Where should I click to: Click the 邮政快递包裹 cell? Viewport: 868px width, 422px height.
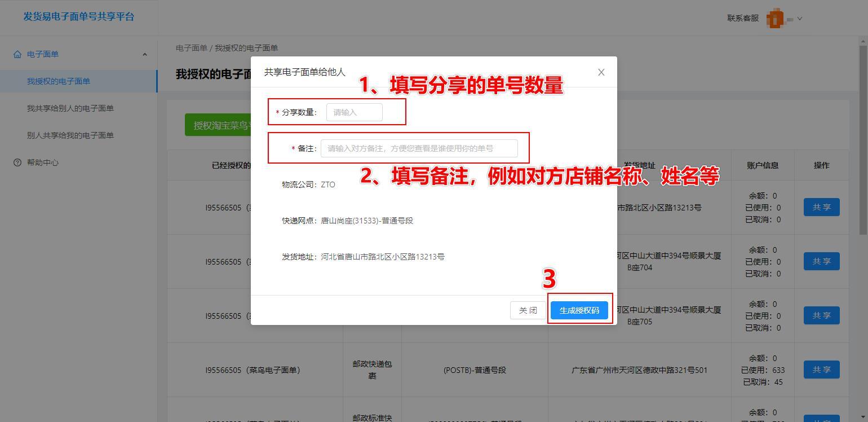pos(372,370)
